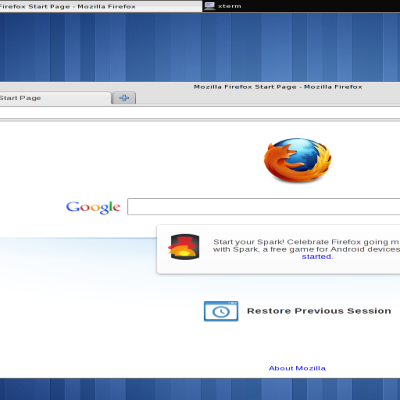Click the Restore Session clock icon

[221, 311]
